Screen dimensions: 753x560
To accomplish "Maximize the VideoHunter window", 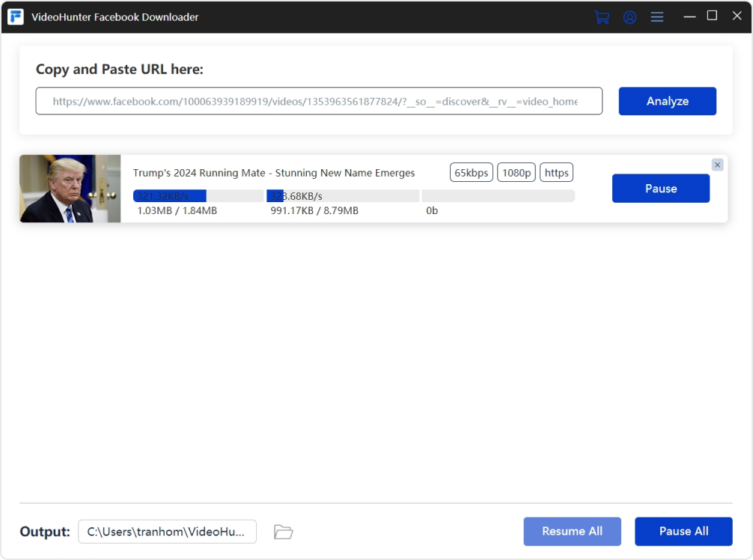I will click(712, 16).
